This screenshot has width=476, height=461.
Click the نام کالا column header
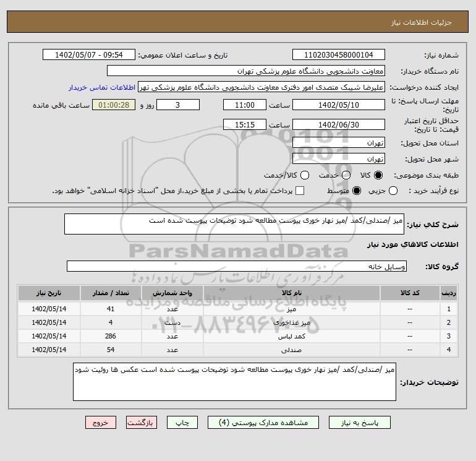pyautogui.click(x=291, y=293)
